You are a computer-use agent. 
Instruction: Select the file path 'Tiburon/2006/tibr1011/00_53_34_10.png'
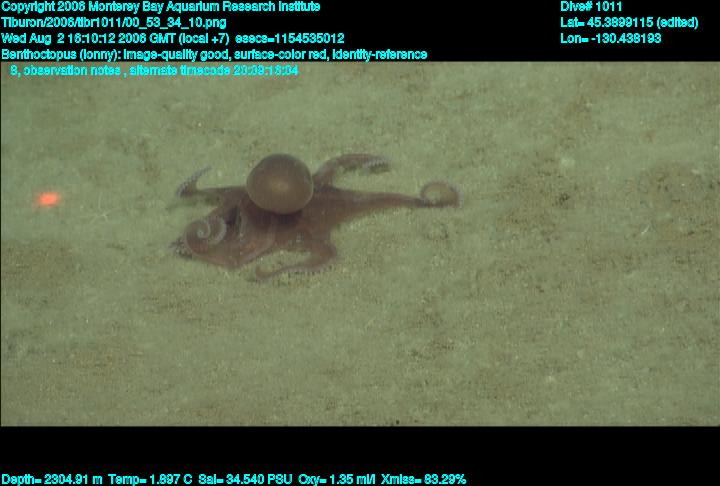[114, 23]
